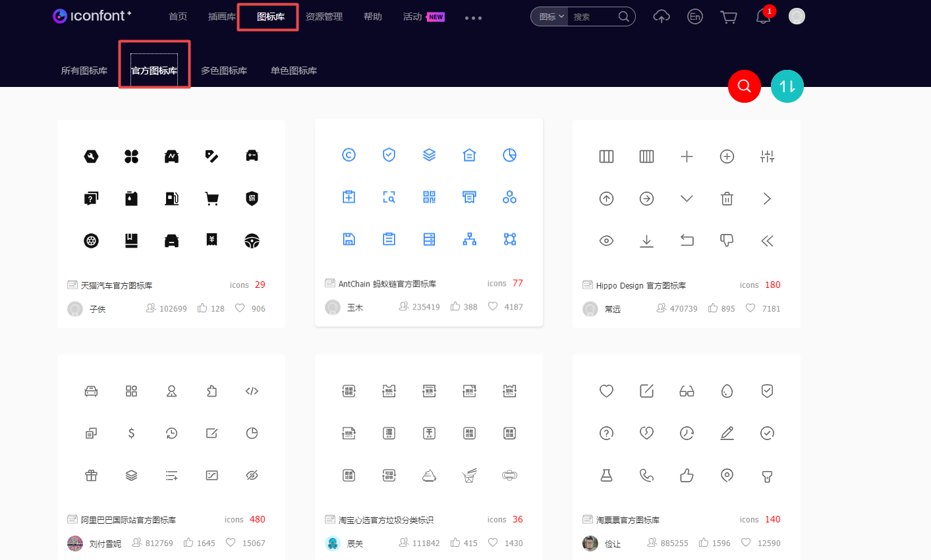Click pie chart icon in AntChain card

coord(509,155)
